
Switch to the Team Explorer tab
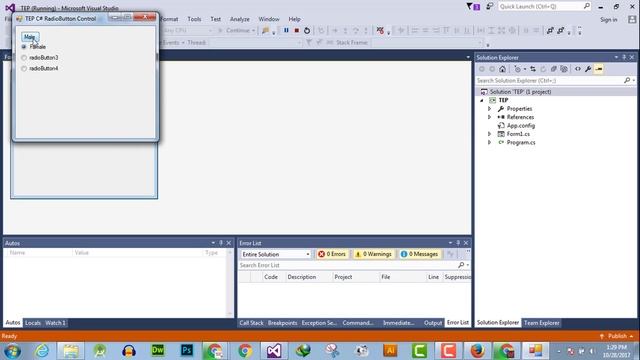(x=541, y=323)
